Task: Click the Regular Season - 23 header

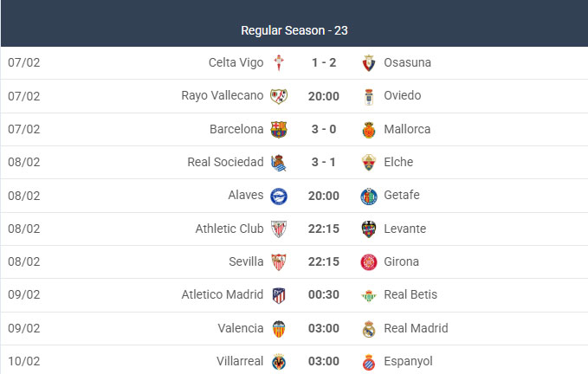Action: click(294, 30)
